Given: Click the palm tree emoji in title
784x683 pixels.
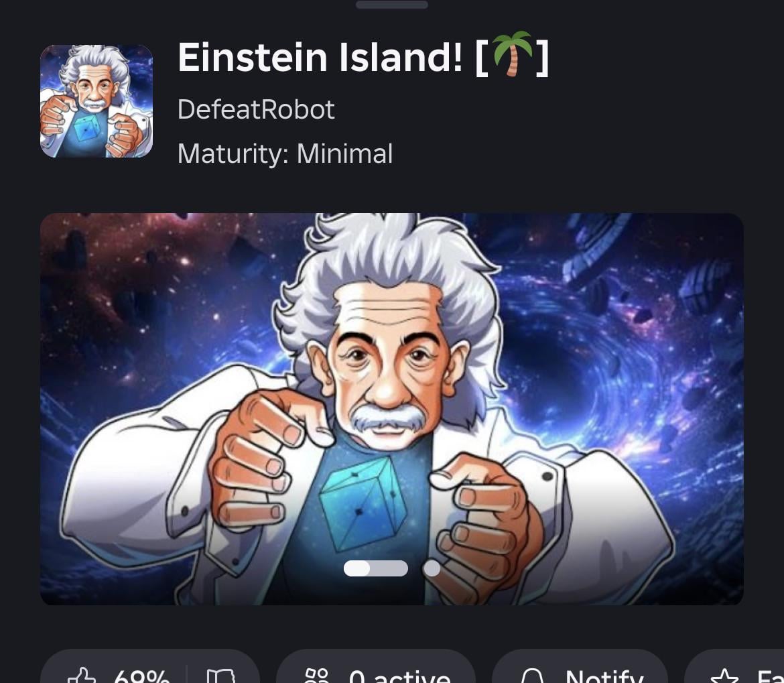Looking at the screenshot, I should pyautogui.click(x=512, y=54).
